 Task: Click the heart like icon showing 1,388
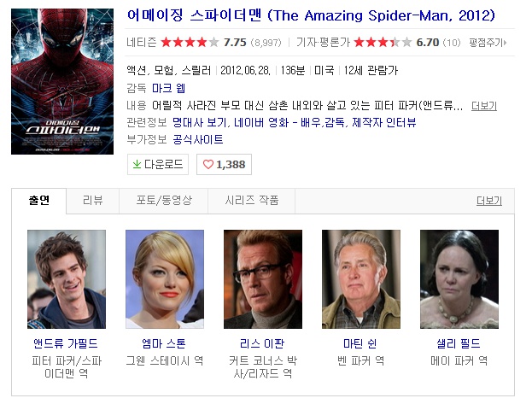click(x=208, y=165)
